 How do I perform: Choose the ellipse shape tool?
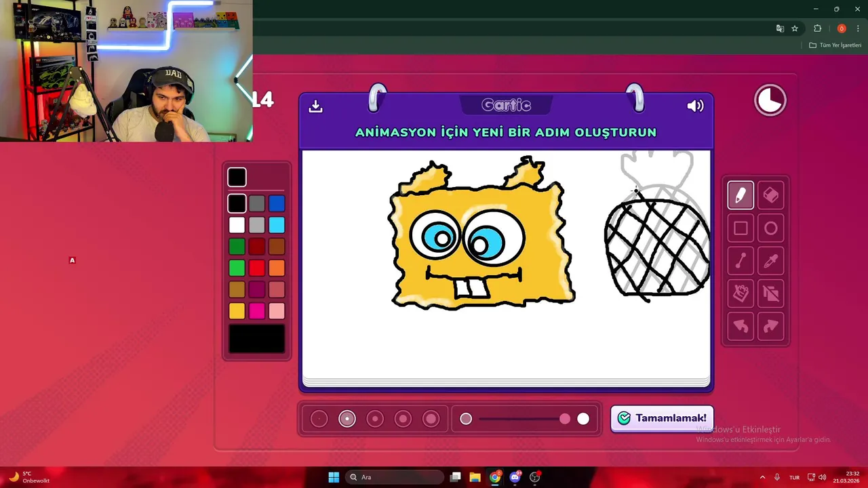click(771, 228)
